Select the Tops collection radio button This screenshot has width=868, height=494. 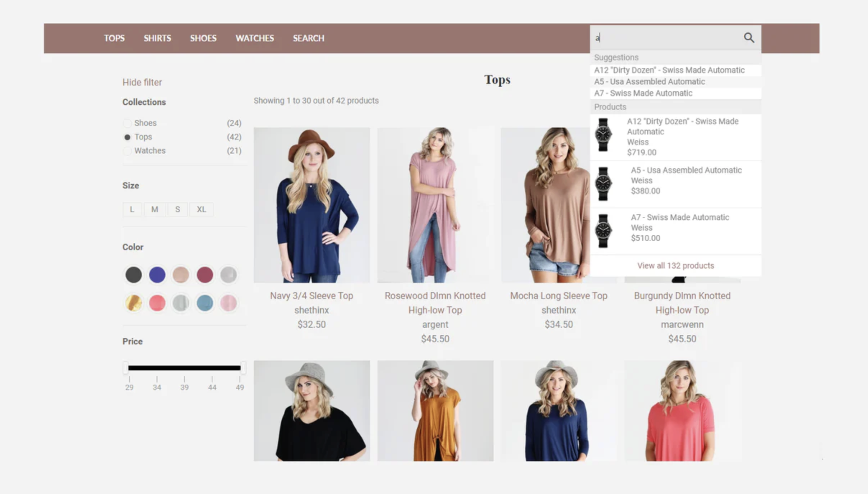coord(127,137)
